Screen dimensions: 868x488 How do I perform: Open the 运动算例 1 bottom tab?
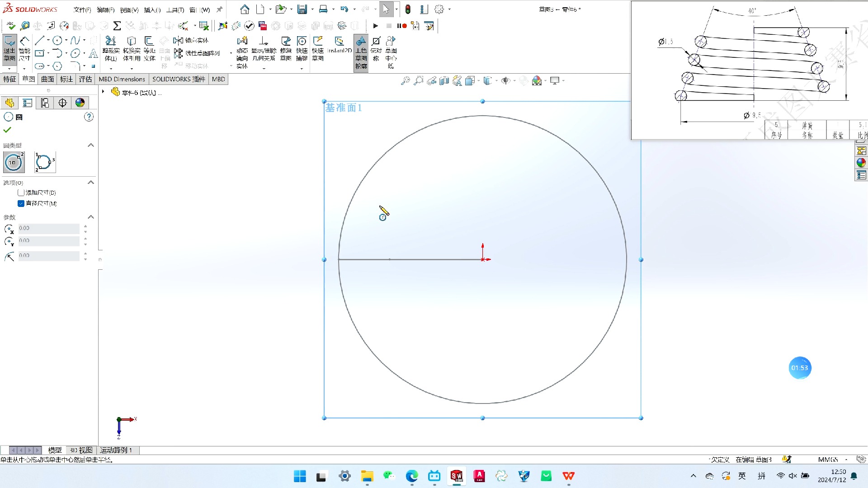click(116, 450)
